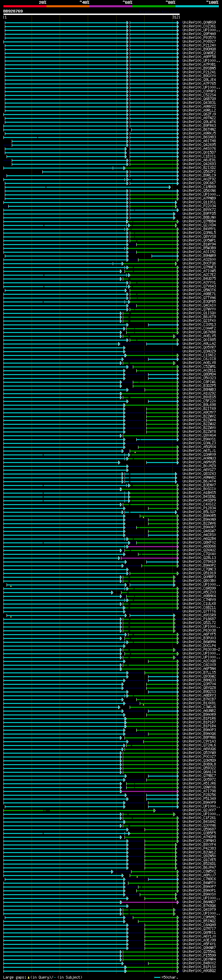
Task: Select the UniRef100_P42383 label
Action: 199,848
